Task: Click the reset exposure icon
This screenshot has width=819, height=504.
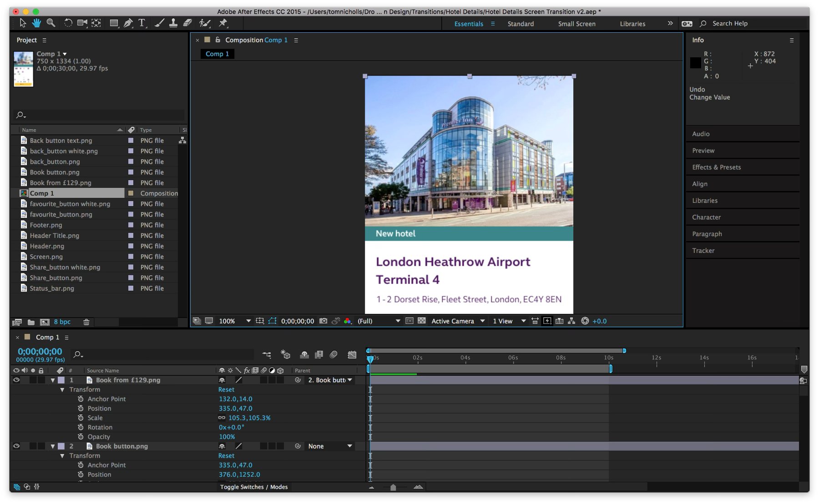Action: tap(585, 321)
